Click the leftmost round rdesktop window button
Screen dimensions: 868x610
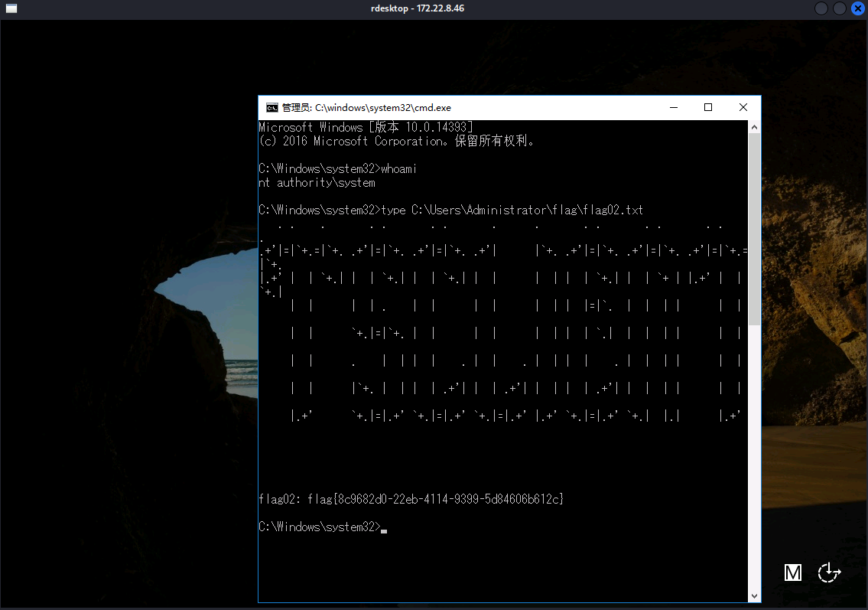tap(822, 8)
